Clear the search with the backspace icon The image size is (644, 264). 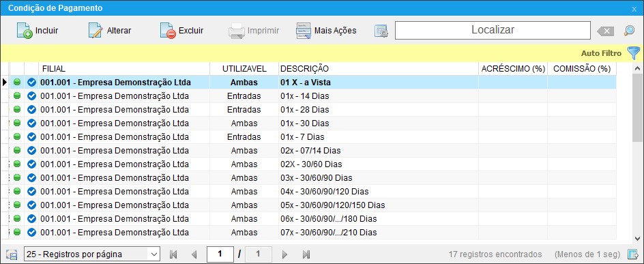click(605, 31)
